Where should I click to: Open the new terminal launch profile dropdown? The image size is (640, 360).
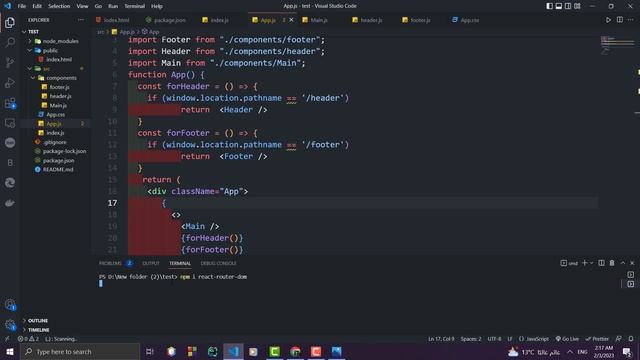[591, 263]
